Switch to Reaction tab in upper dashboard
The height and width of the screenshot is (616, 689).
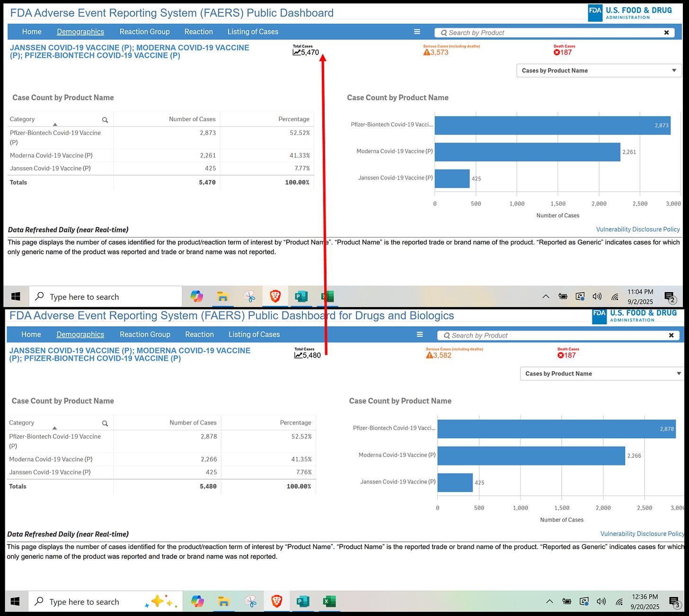(x=199, y=32)
